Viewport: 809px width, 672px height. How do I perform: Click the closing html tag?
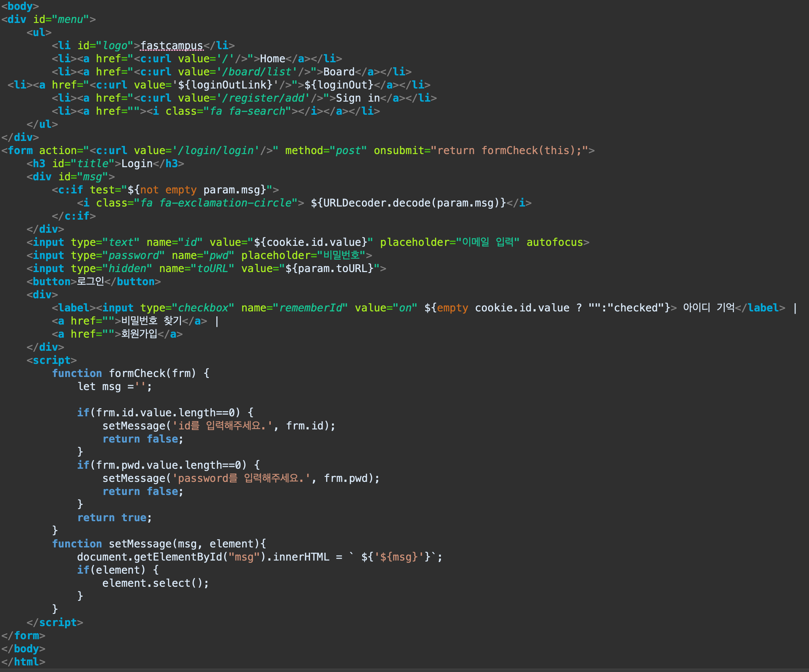23,662
